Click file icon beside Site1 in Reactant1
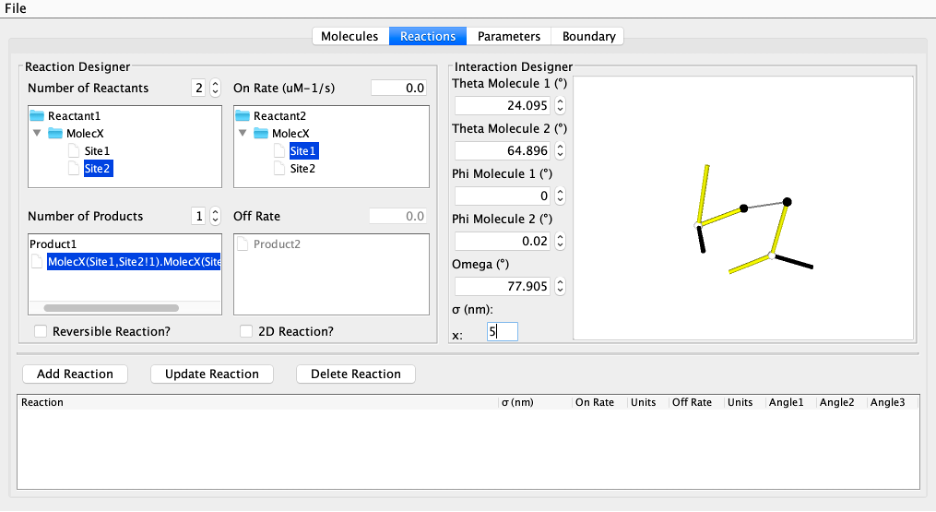Image resolution: width=936 pixels, height=512 pixels. point(73,151)
